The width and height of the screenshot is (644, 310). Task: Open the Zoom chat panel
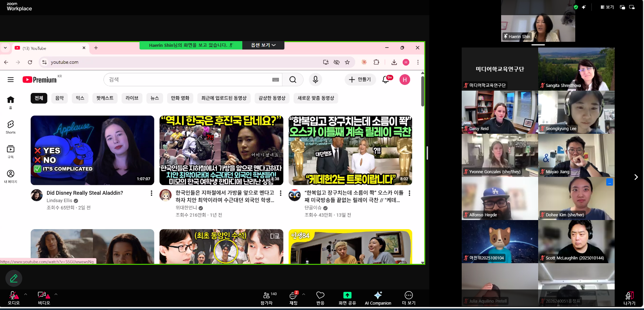[x=293, y=298]
